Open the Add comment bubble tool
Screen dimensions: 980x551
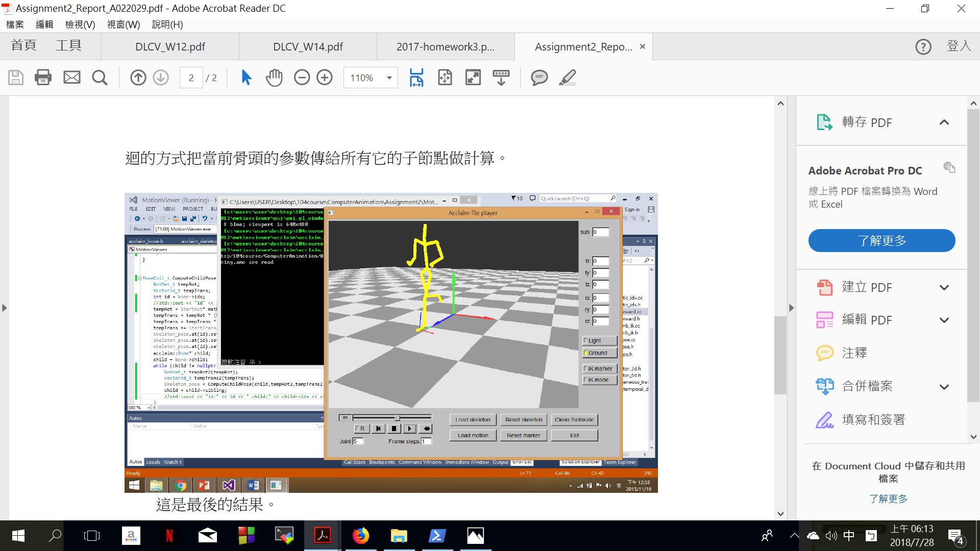coord(539,78)
